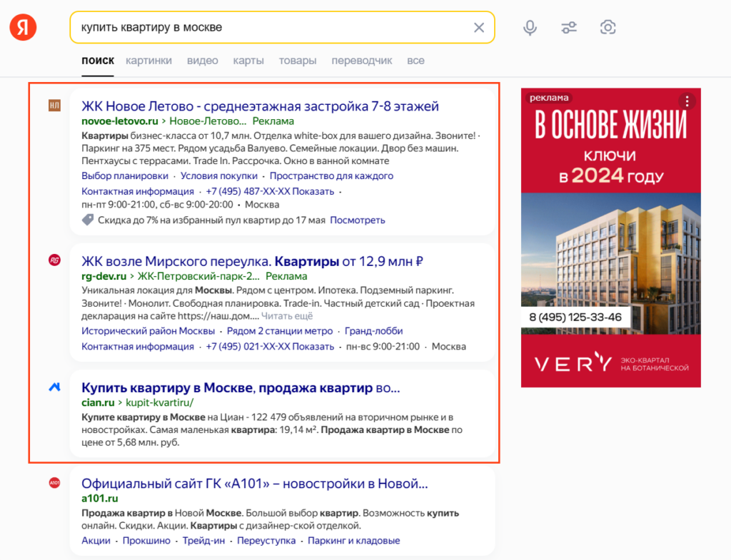Viewport: 731px width, 560px height.
Task: Click the Yandex logo icon
Action: [x=23, y=27]
